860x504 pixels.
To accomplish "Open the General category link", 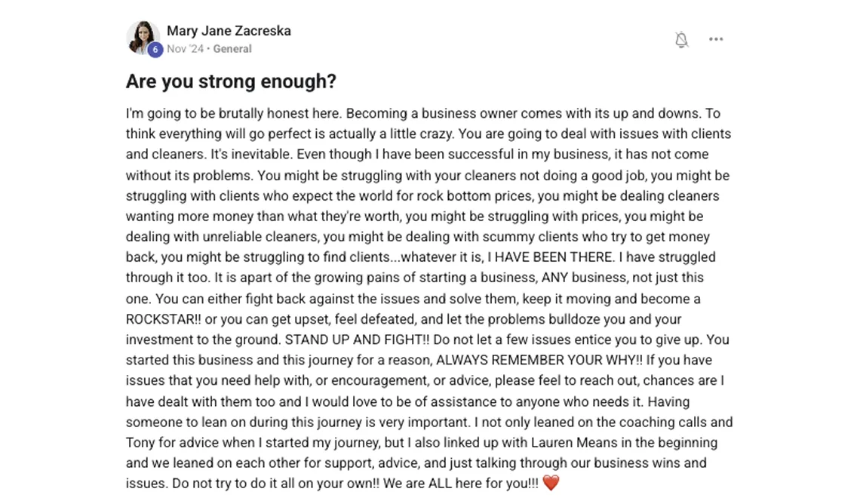I will (x=232, y=49).
